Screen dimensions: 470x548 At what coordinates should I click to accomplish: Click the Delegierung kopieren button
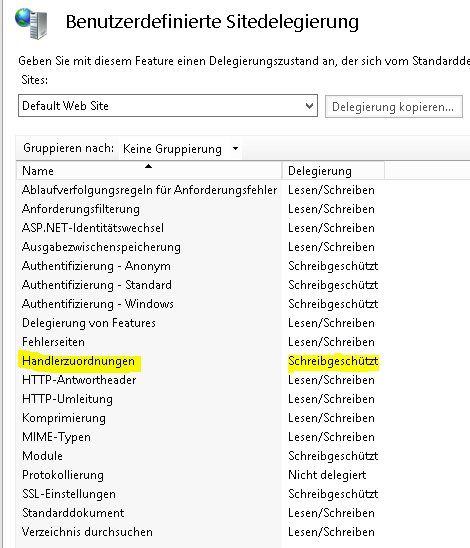pyautogui.click(x=393, y=107)
